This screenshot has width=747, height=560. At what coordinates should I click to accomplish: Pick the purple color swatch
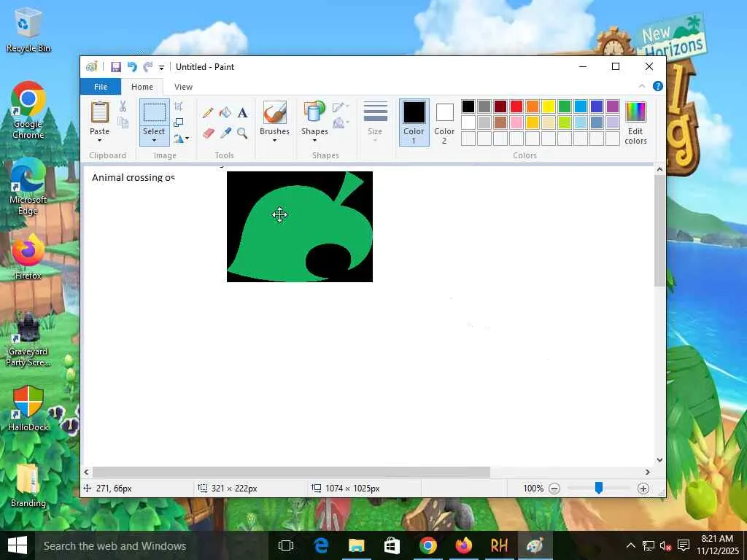(x=613, y=106)
